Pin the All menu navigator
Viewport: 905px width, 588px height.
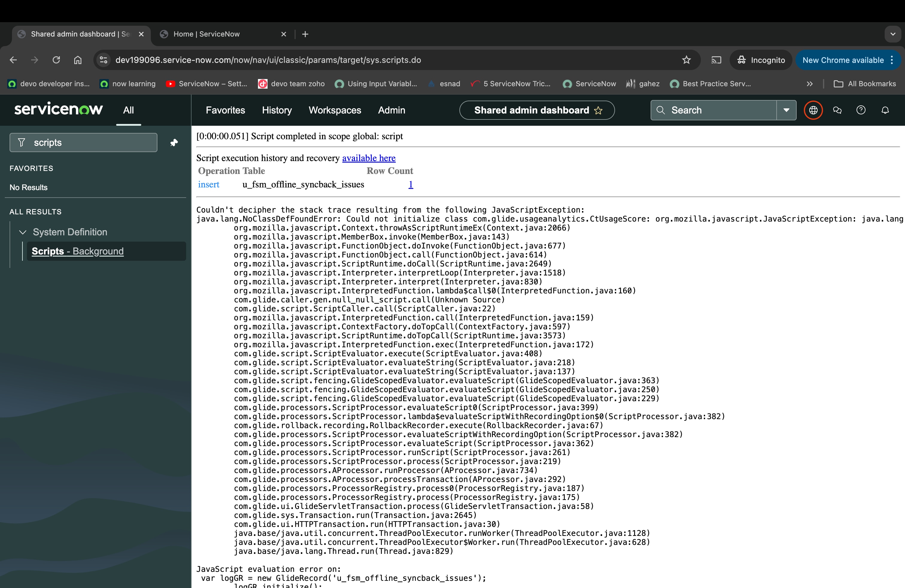point(174,143)
